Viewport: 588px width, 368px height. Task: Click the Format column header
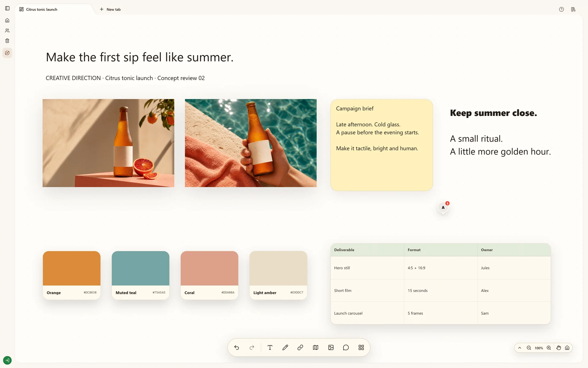441,250
